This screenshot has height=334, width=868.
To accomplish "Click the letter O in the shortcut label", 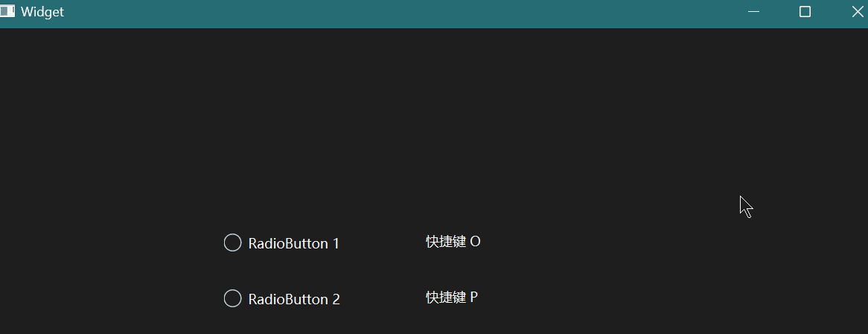I will point(475,242).
